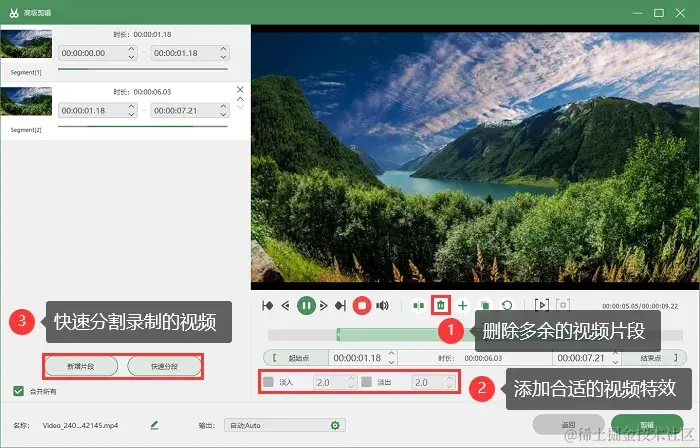Enable the 淡出 fade-out checkbox
This screenshot has height=448, width=700.
click(x=367, y=382)
